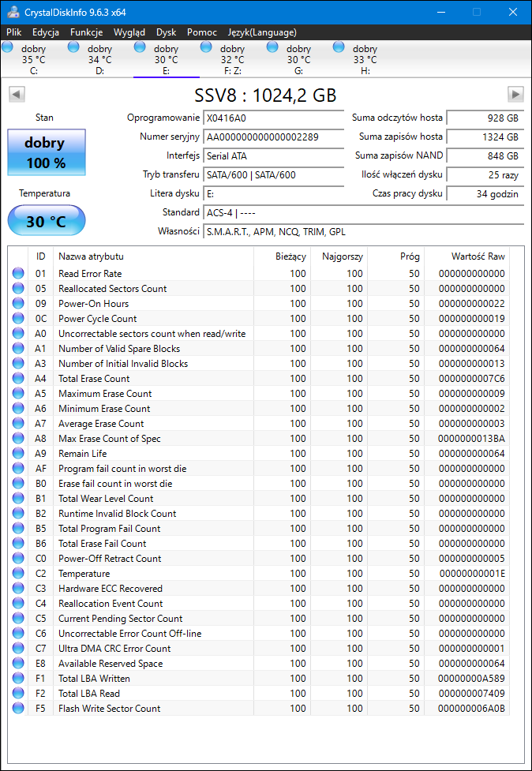The image size is (532, 771).
Task: Click the Suma zapisów NAND 848 GB value
Action: [485, 156]
